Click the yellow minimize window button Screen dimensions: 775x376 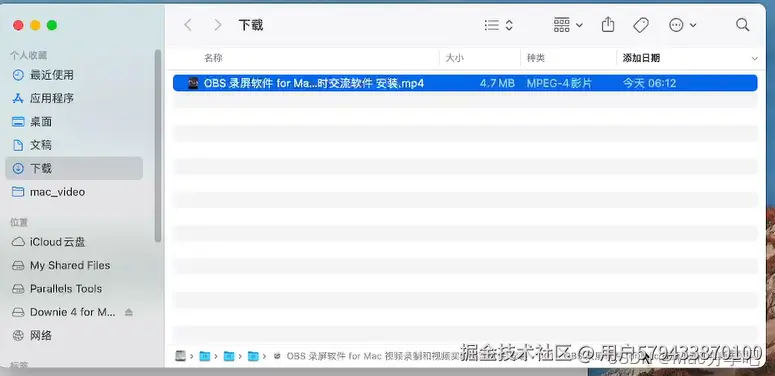tap(35, 25)
